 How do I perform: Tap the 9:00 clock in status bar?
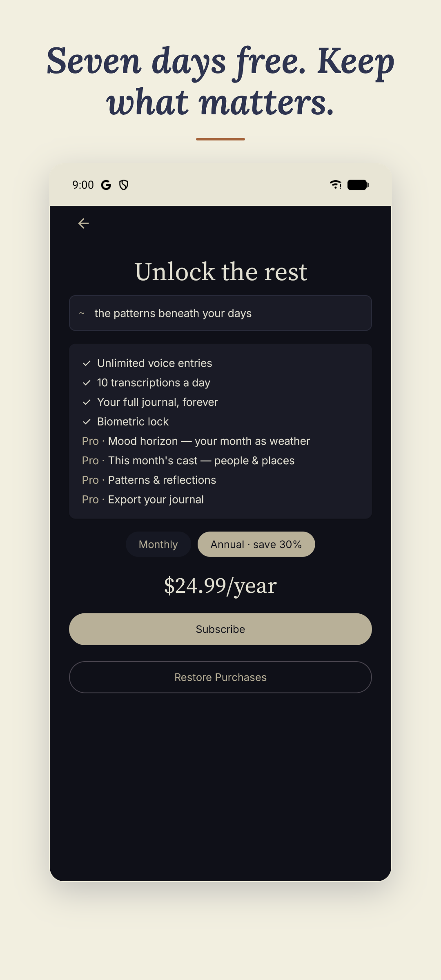[x=83, y=185]
